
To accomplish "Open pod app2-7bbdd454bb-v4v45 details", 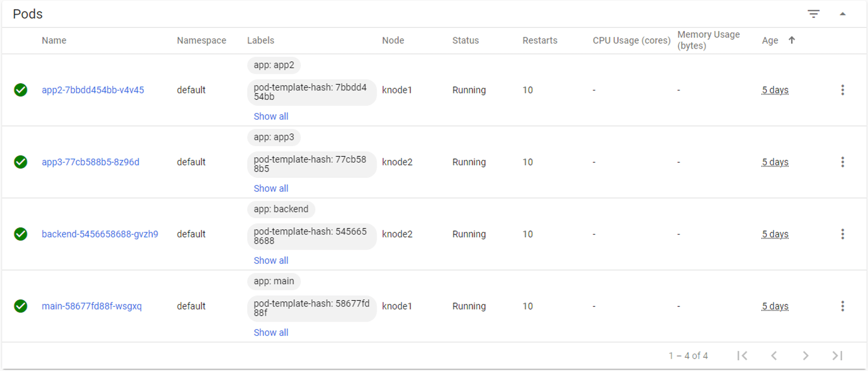I will tap(93, 90).
